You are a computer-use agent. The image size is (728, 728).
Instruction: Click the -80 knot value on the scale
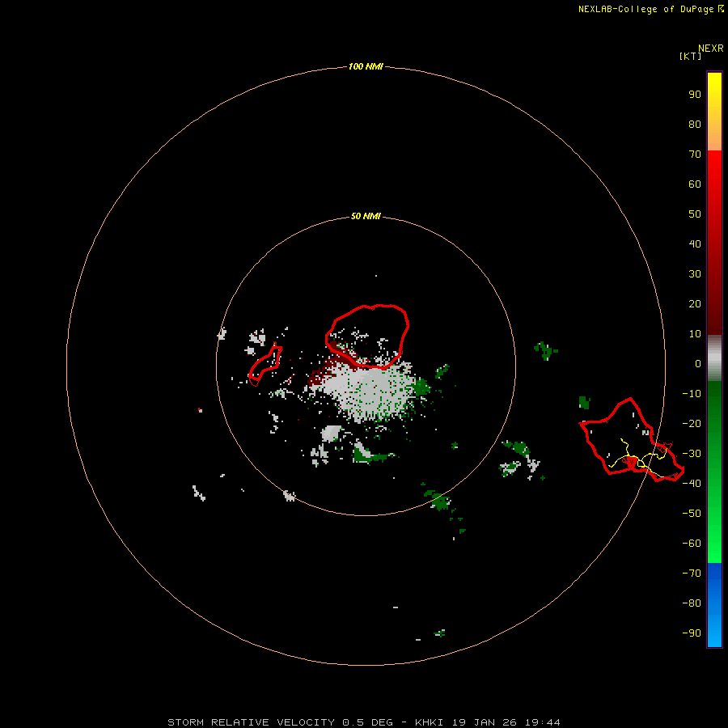point(692,603)
